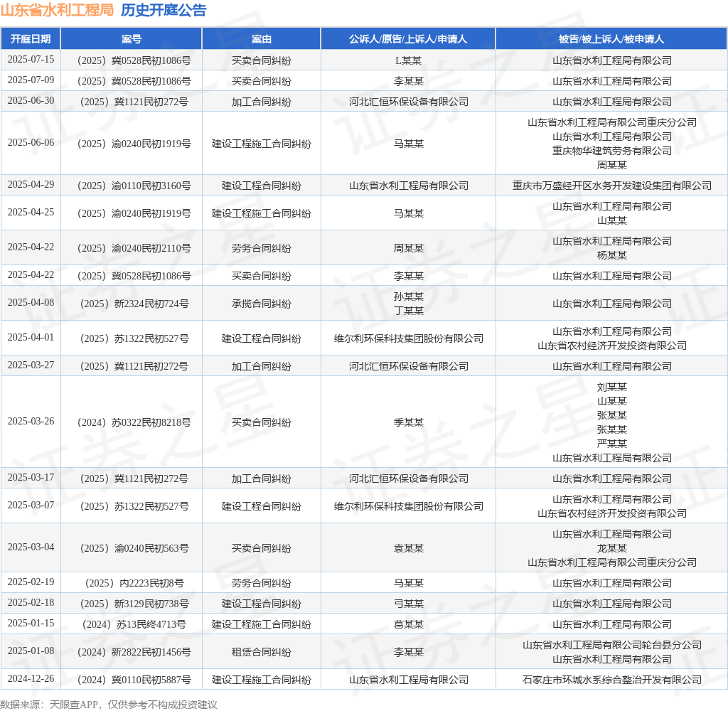Click defendant 山东省水利工程局有限公司轮台县分公司

click(612, 645)
